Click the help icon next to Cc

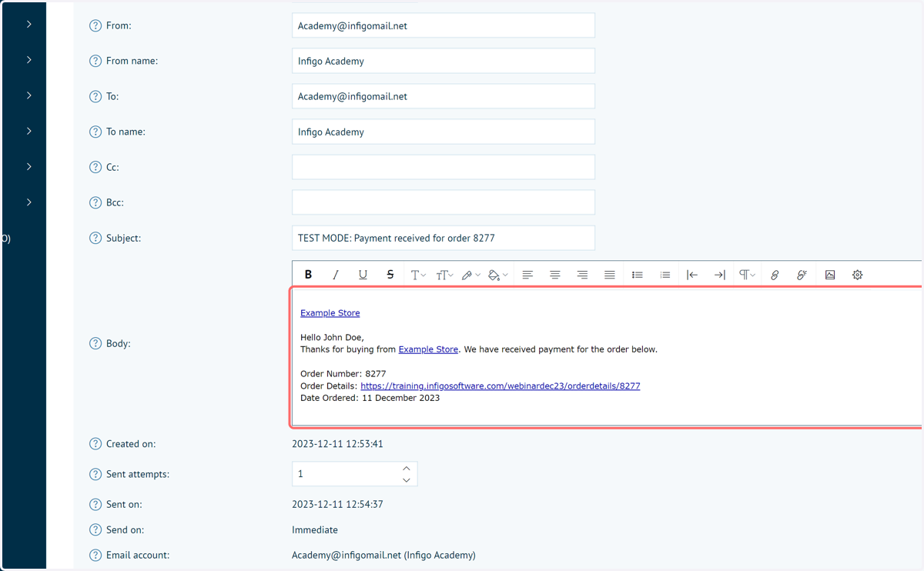pos(95,167)
